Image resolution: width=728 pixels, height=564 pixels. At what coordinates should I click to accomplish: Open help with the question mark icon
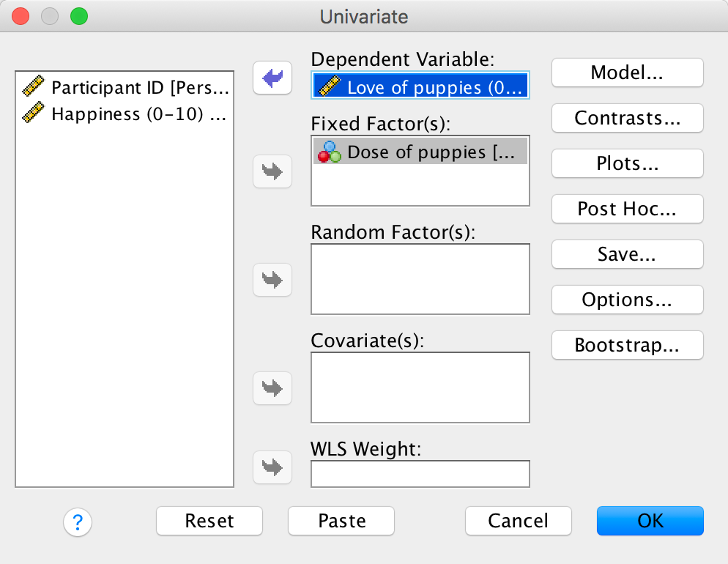point(78,522)
